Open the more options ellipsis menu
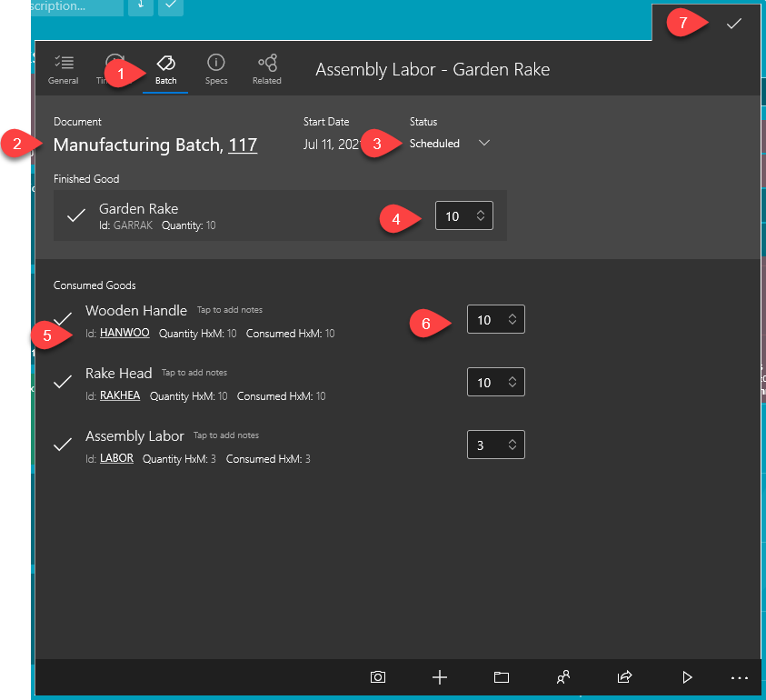 coord(739,677)
